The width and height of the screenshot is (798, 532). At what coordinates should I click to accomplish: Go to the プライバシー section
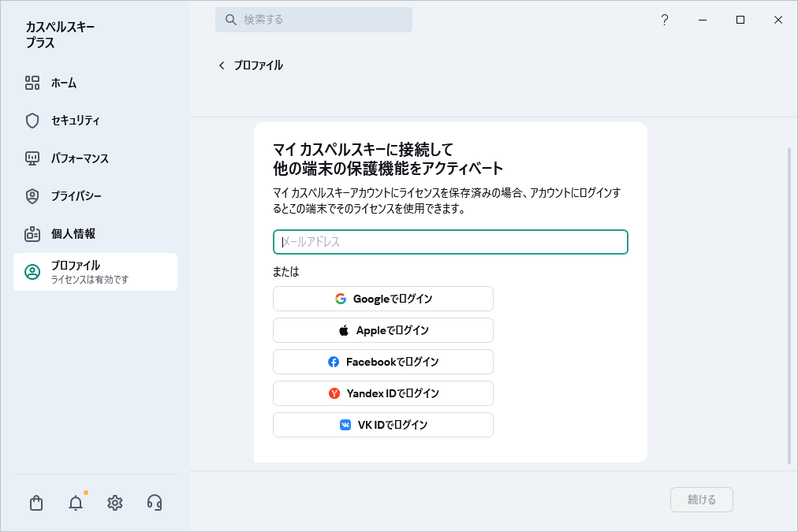click(x=76, y=196)
